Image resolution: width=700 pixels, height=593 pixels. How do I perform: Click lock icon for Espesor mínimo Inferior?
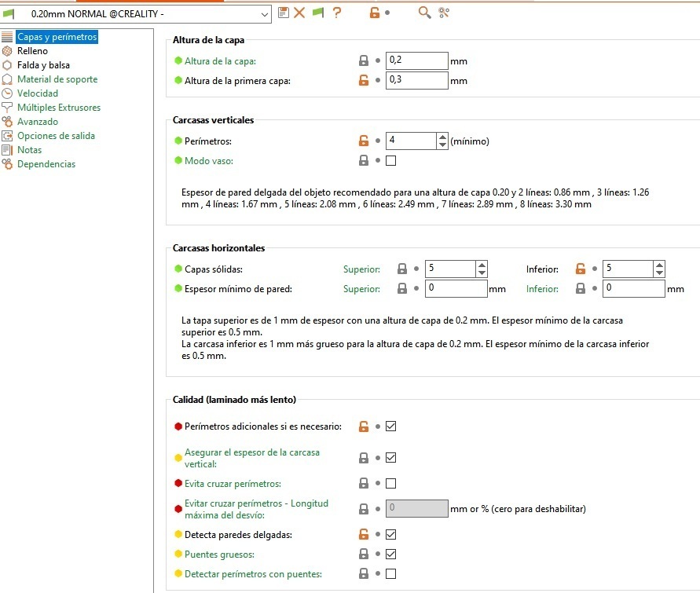(x=580, y=289)
